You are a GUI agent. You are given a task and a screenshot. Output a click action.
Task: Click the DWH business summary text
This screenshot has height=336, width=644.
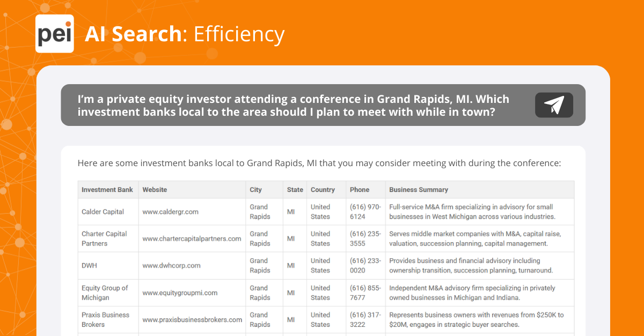click(471, 265)
